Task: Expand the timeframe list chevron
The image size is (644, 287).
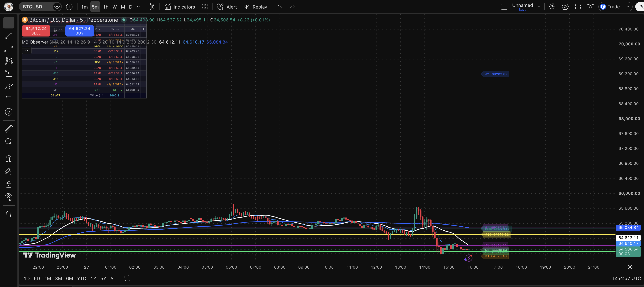Action: [x=138, y=7]
